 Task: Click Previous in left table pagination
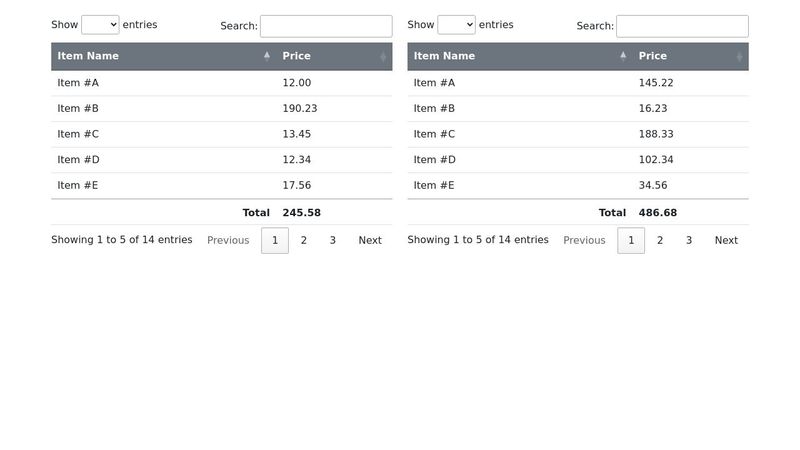tap(228, 240)
